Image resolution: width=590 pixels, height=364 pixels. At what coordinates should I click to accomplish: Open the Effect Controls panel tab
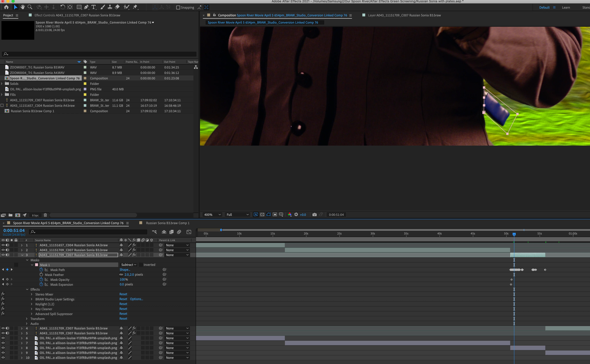(x=77, y=15)
